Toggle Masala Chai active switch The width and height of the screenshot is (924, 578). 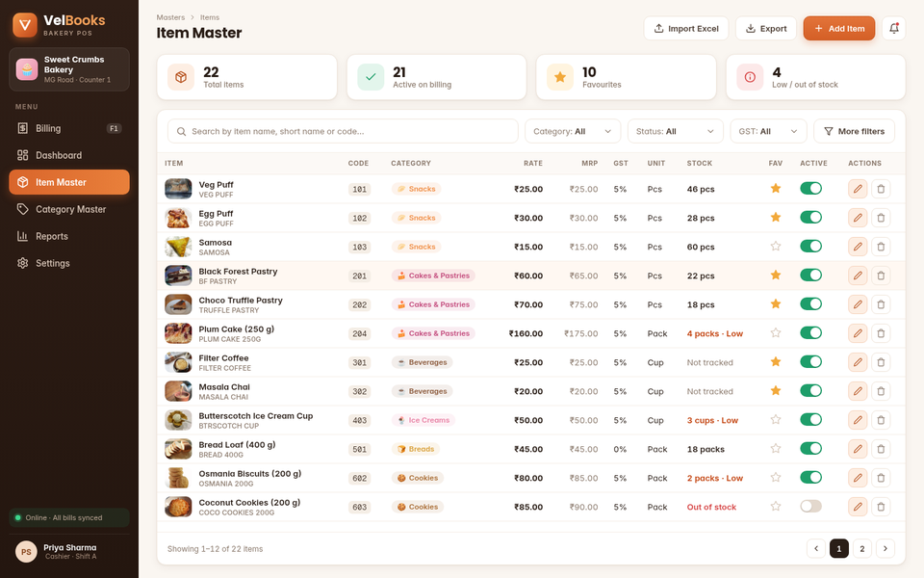[x=810, y=390]
